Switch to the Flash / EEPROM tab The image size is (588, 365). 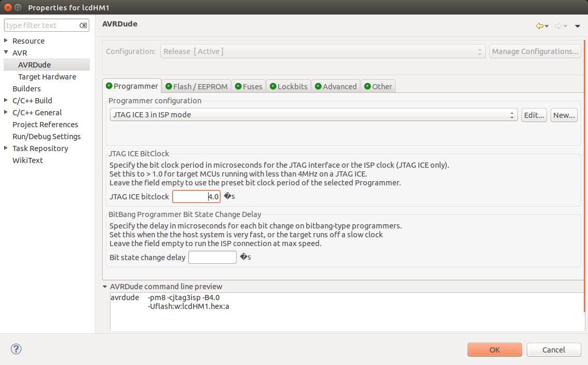click(x=197, y=87)
